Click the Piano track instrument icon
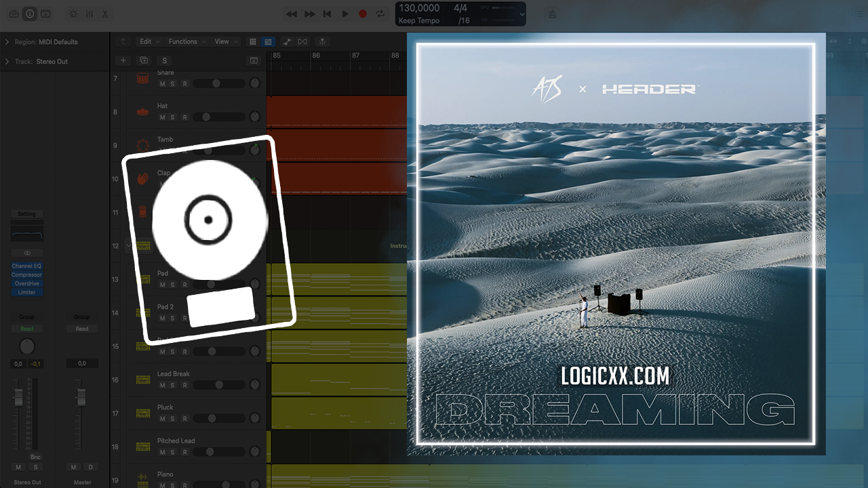 click(142, 479)
